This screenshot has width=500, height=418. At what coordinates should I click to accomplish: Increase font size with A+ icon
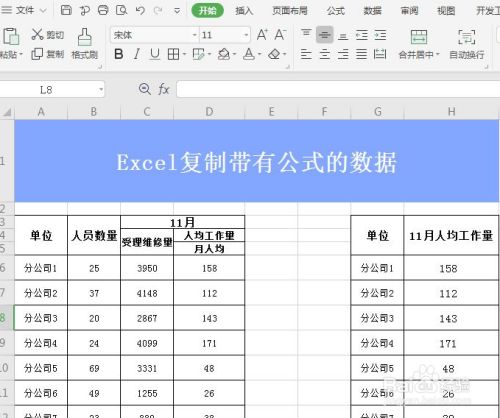[262, 35]
